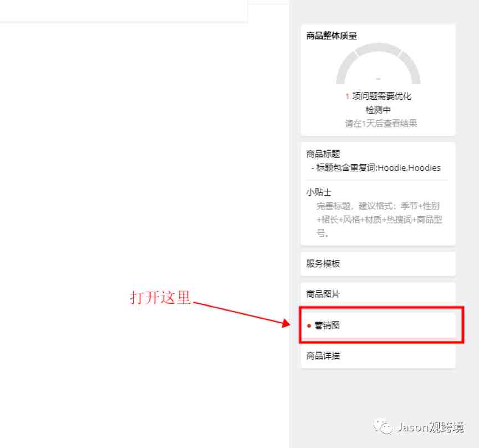The height and width of the screenshot is (448, 479).
Task: Click the 标题包含重复词 warning line
Action: pos(376,167)
